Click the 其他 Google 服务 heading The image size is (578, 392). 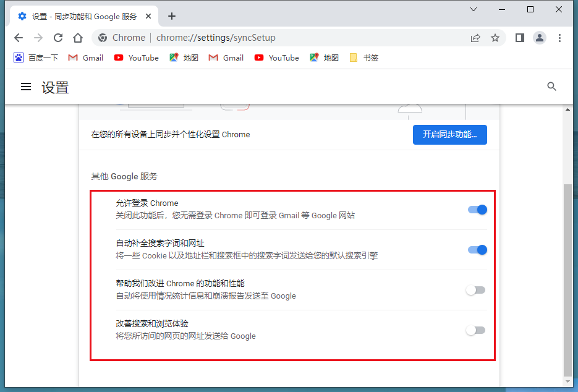click(124, 176)
